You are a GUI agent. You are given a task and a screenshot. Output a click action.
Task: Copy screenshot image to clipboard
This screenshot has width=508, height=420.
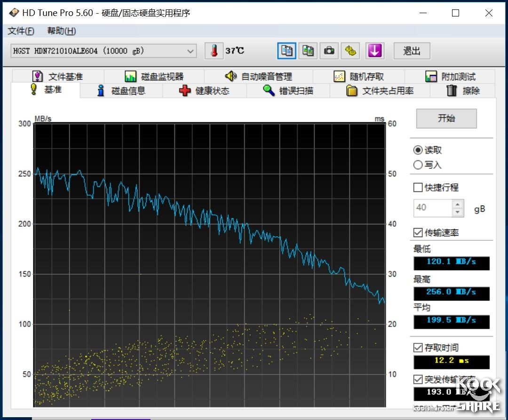tap(308, 50)
